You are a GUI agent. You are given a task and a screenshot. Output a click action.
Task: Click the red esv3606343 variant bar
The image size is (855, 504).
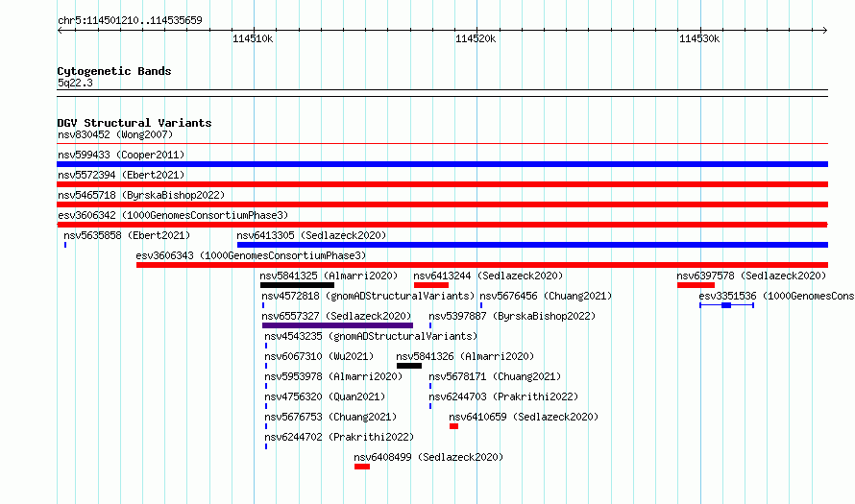[482, 265]
